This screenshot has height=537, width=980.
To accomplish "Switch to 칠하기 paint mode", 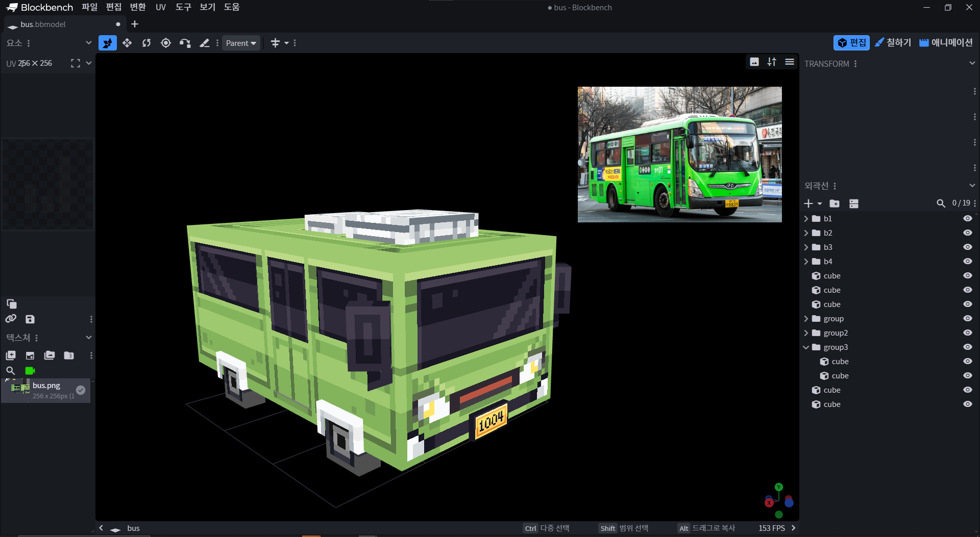I will tap(893, 43).
